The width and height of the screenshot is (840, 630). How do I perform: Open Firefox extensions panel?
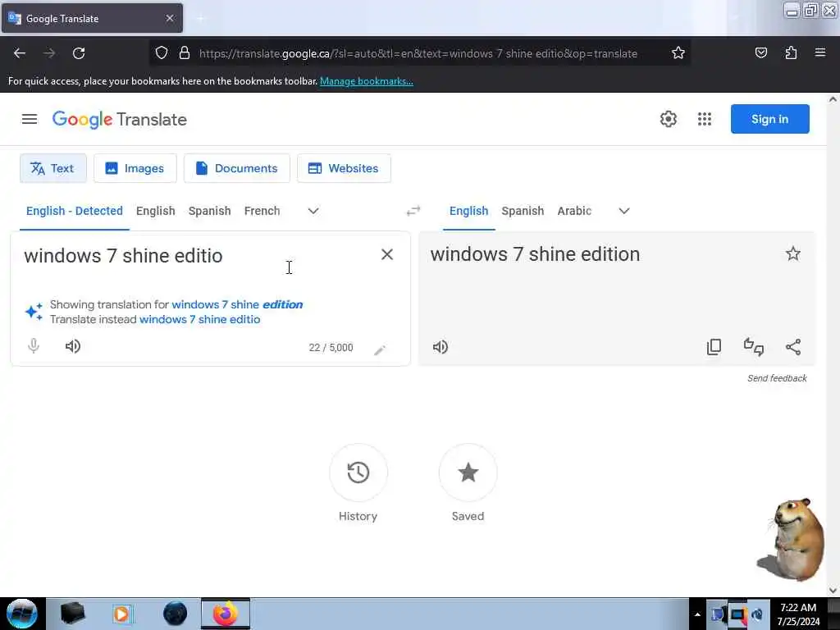click(x=791, y=52)
